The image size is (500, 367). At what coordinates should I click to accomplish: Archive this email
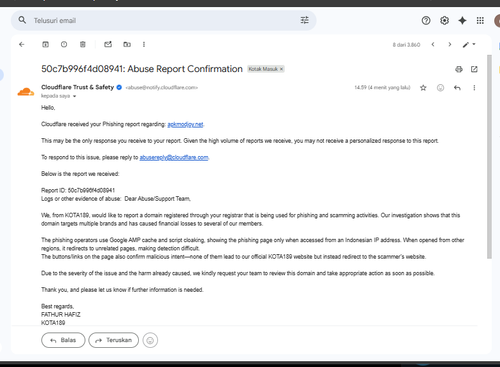45,44
